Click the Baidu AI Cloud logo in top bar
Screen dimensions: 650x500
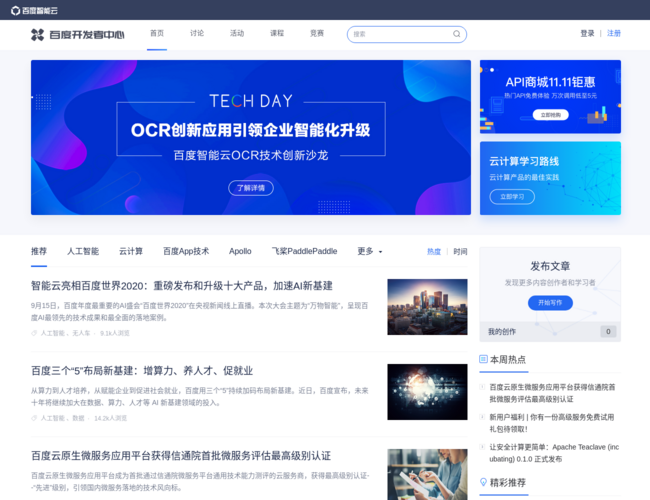click(34, 10)
